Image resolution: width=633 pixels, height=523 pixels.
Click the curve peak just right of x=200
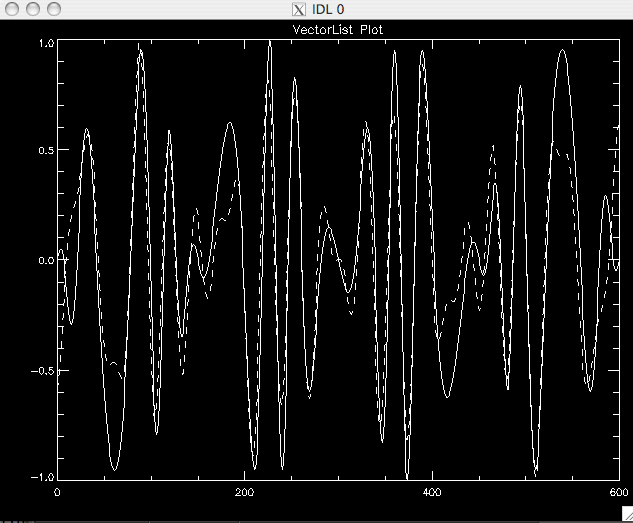[x=269, y=44]
